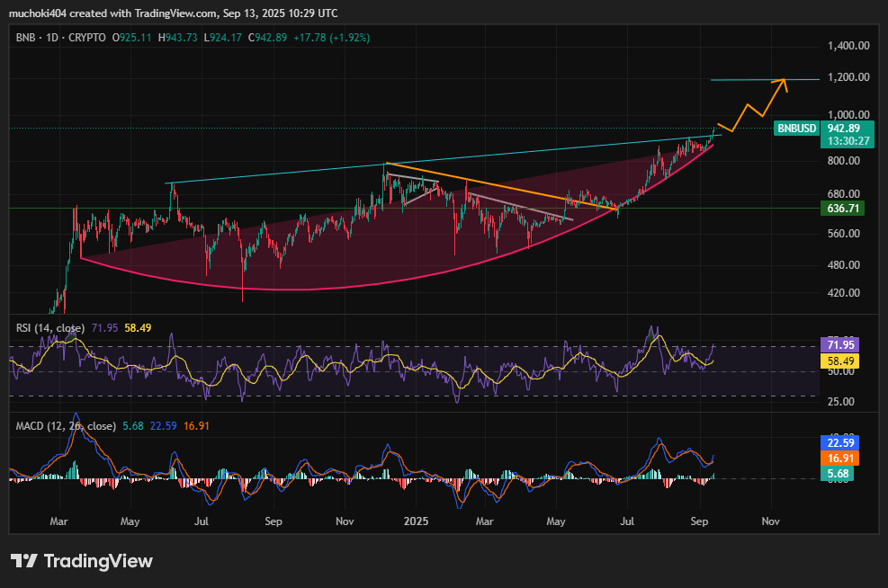Click the blue MACD 22.59 value tag
This screenshot has height=588, width=888.
pyautogui.click(x=844, y=442)
